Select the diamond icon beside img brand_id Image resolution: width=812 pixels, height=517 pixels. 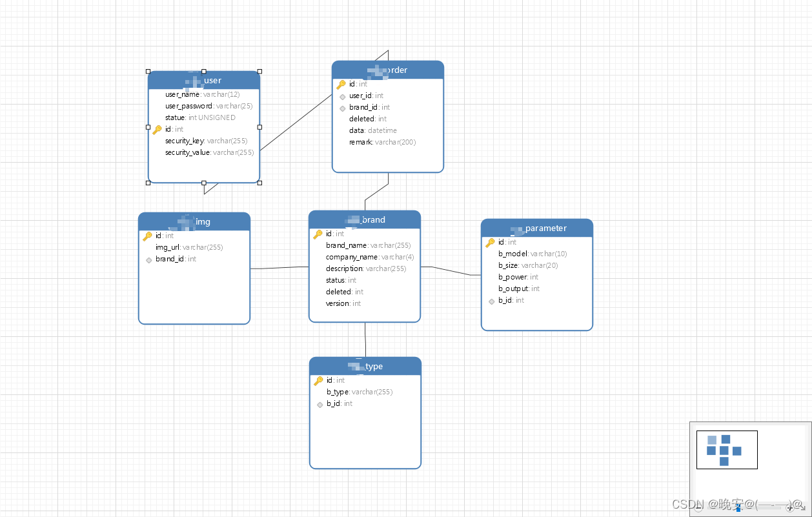point(148,259)
